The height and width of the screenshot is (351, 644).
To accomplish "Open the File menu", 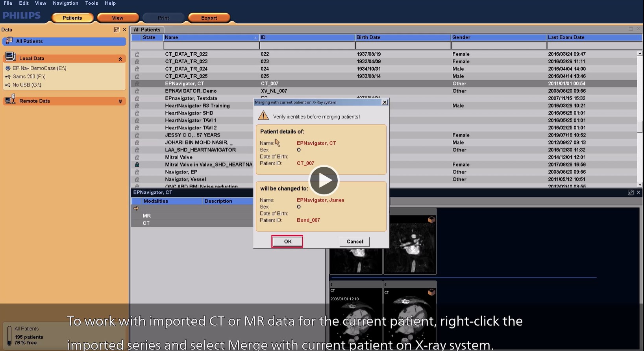I will [x=8, y=3].
